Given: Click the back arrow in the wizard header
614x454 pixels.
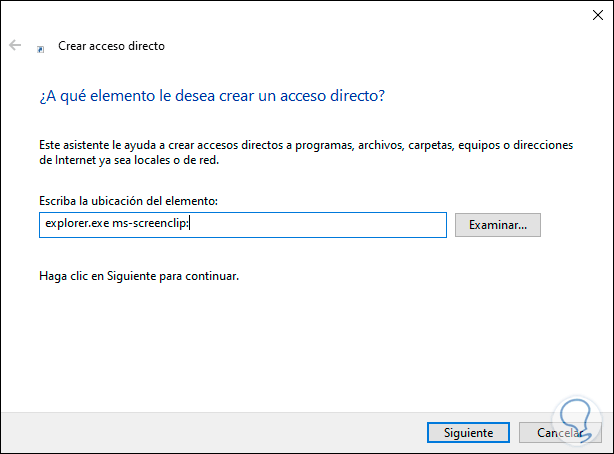Looking at the screenshot, I should point(15,46).
